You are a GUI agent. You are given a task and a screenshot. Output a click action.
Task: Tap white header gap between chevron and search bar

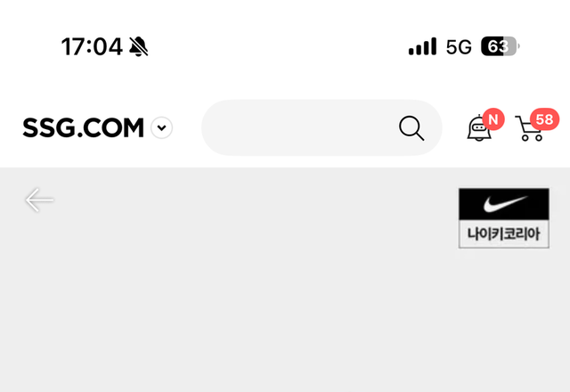coord(187,127)
